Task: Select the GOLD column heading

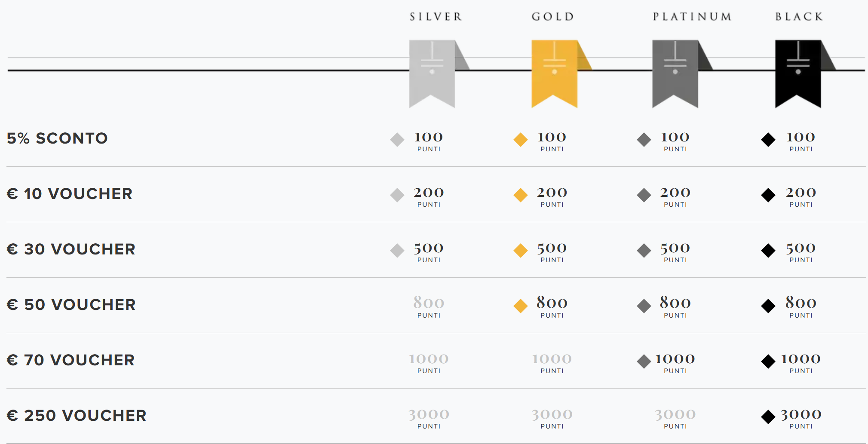Action: click(553, 17)
